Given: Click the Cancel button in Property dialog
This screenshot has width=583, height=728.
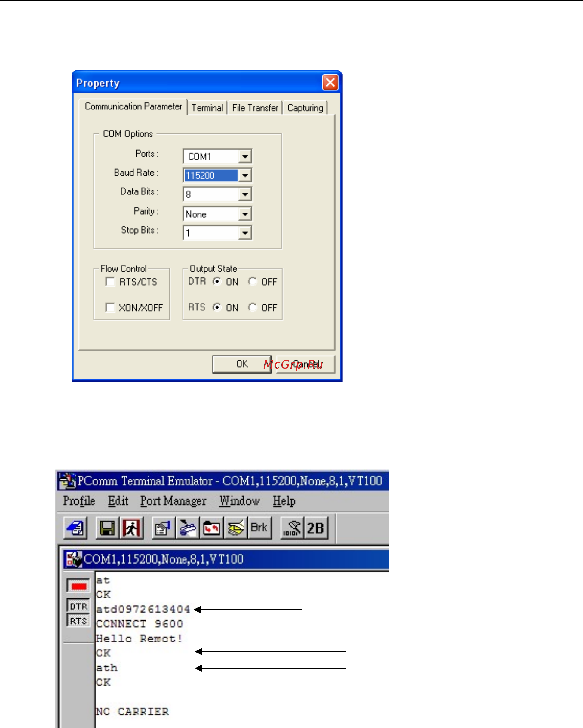Looking at the screenshot, I should 306,364.
